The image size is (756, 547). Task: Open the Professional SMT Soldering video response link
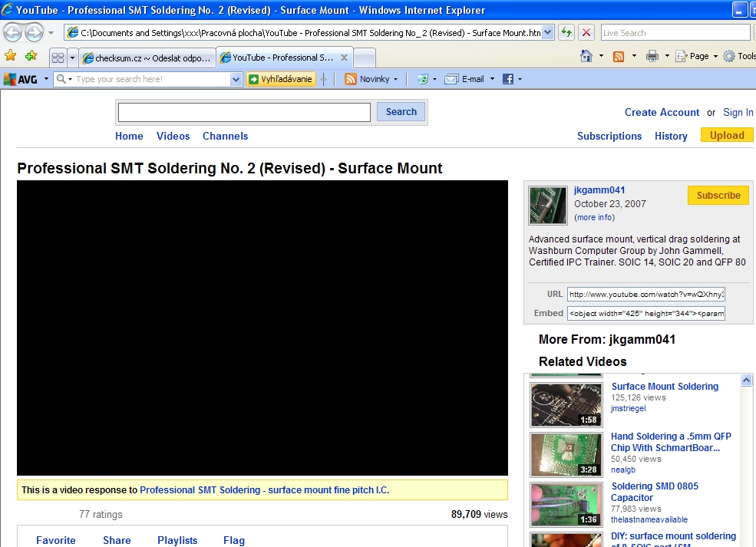pyautogui.click(x=264, y=490)
